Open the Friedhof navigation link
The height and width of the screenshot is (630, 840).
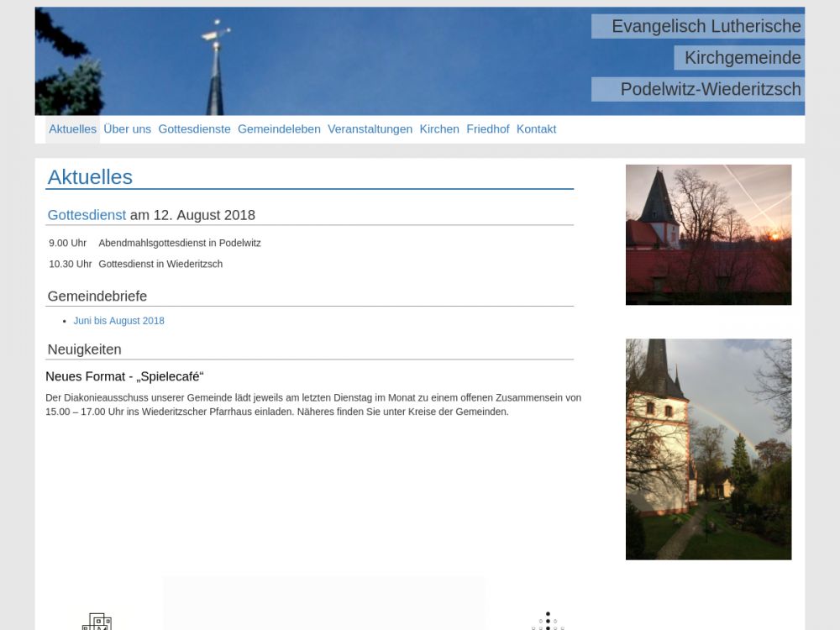(x=487, y=129)
